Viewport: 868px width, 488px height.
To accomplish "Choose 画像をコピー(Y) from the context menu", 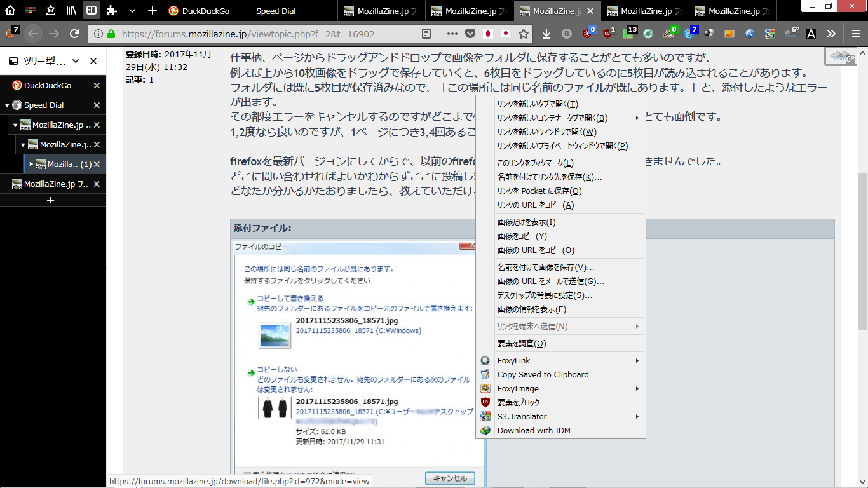I will point(522,236).
